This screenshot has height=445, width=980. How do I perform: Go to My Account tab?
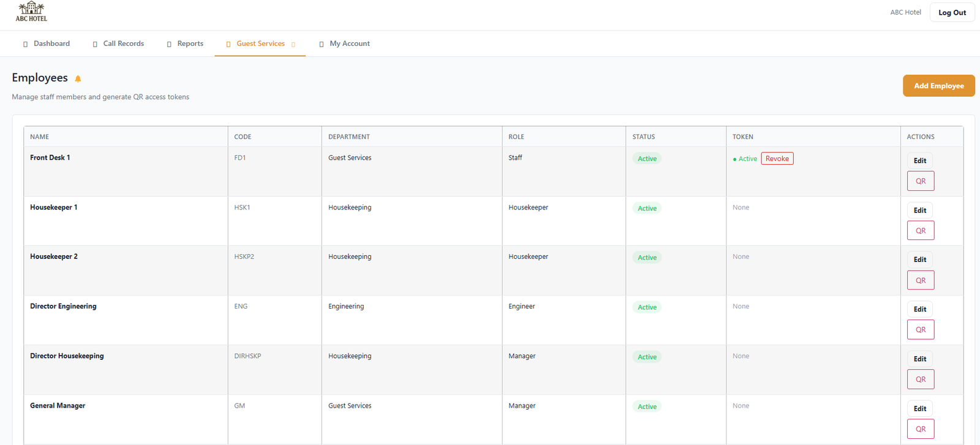pyautogui.click(x=349, y=43)
